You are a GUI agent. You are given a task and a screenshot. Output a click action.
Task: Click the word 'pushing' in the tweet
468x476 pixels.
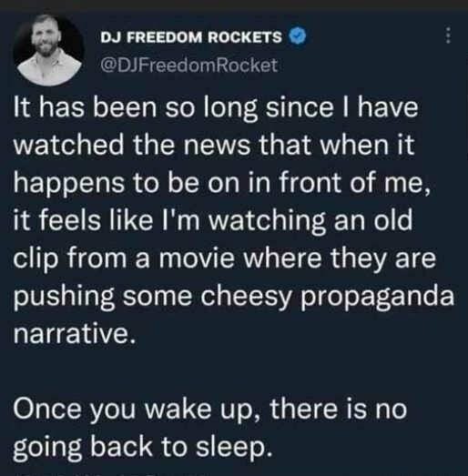pos(64,297)
